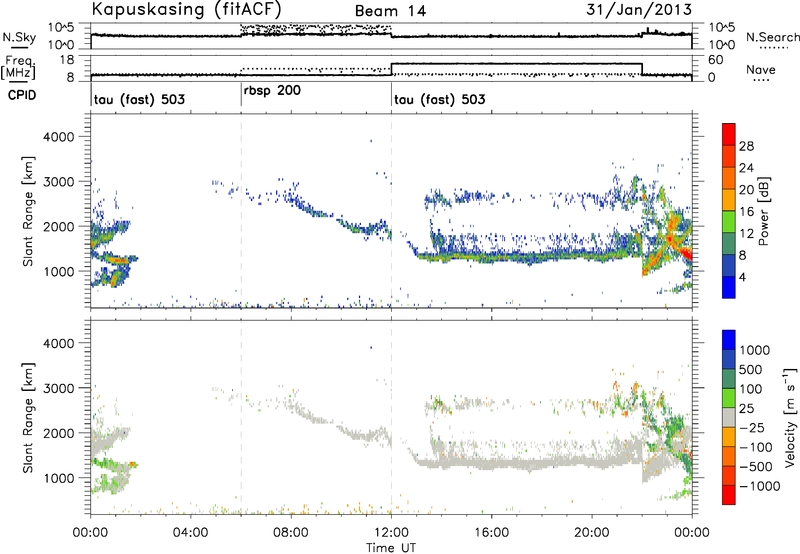Screen dimensions: 800x554
Task: Click the "Slant Range [km]" label of the power panel
Action: (28, 211)
